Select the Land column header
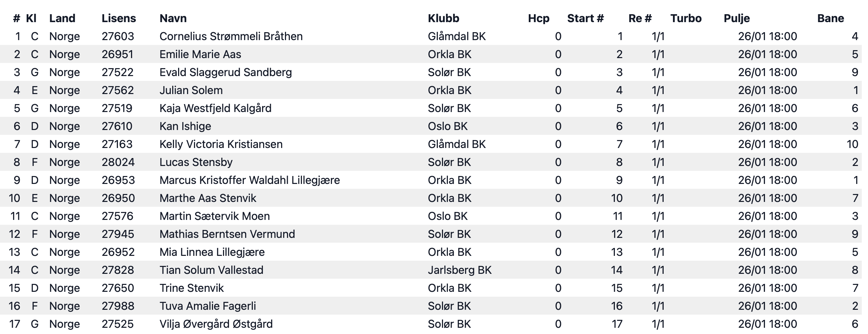 point(62,18)
